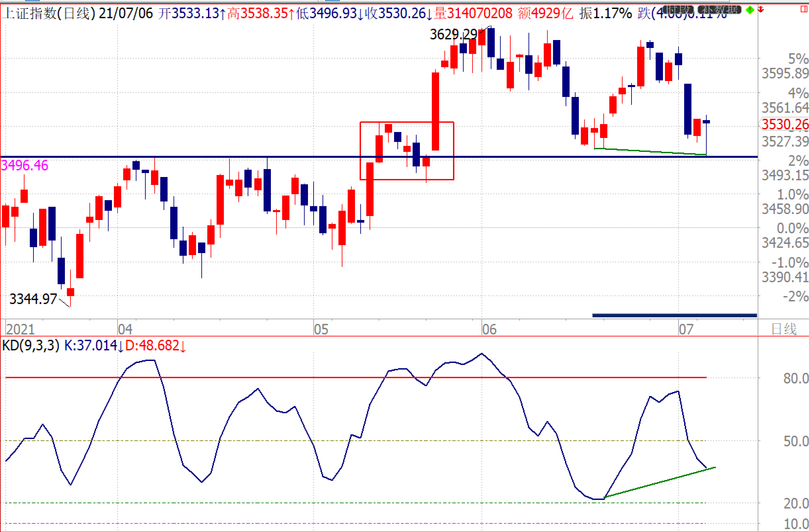Viewport: 809px width, 532px height.
Task: Click the 振1.17% amplitude value
Action: point(606,14)
